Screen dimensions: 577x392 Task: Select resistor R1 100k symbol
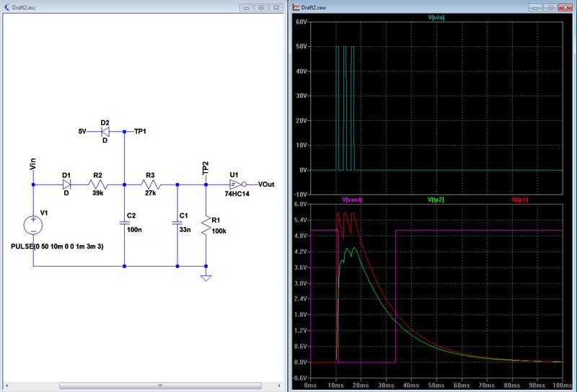206,226
